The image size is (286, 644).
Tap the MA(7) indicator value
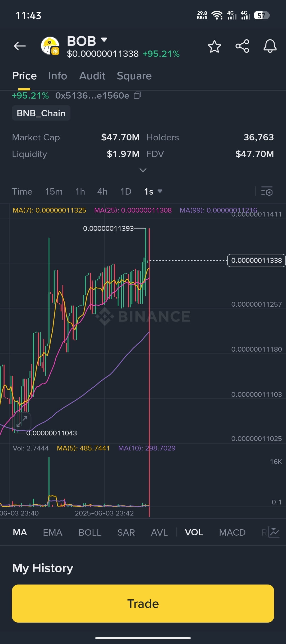click(50, 210)
